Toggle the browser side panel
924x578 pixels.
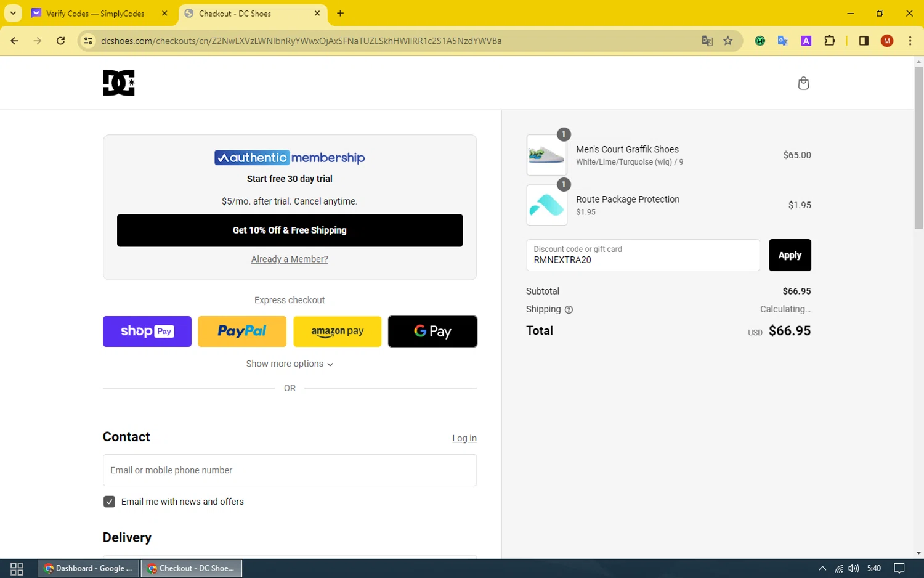click(x=864, y=41)
